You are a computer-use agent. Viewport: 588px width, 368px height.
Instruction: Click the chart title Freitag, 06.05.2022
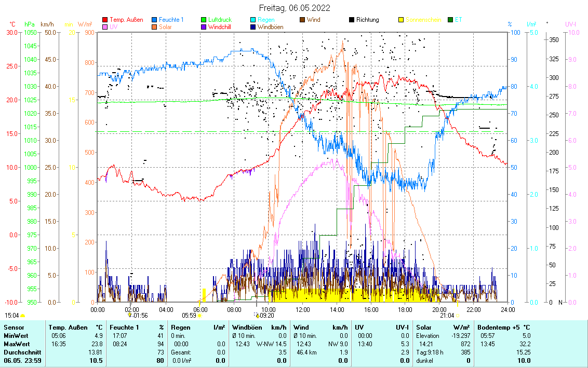click(x=294, y=8)
